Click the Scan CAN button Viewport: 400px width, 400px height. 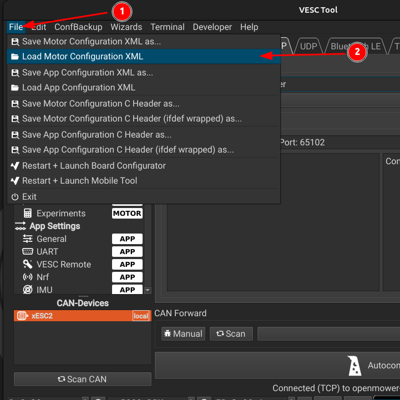pyautogui.click(x=82, y=379)
